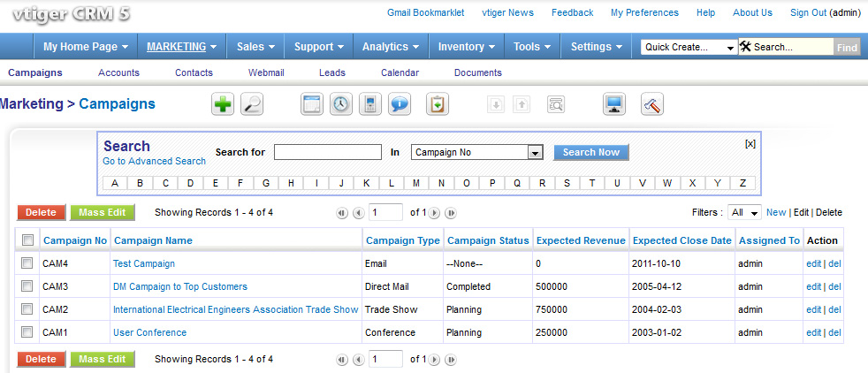Select the CAM3 row checkbox
This screenshot has width=868, height=373.
[x=27, y=286]
